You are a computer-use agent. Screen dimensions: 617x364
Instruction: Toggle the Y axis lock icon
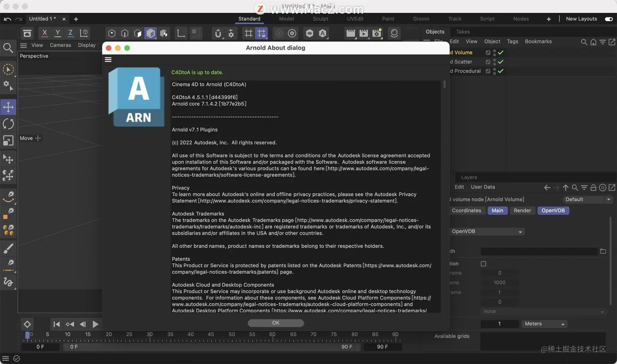(58, 33)
